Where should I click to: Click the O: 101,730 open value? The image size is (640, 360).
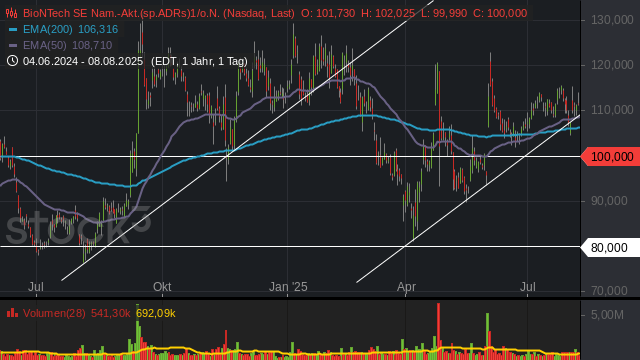click(328, 13)
